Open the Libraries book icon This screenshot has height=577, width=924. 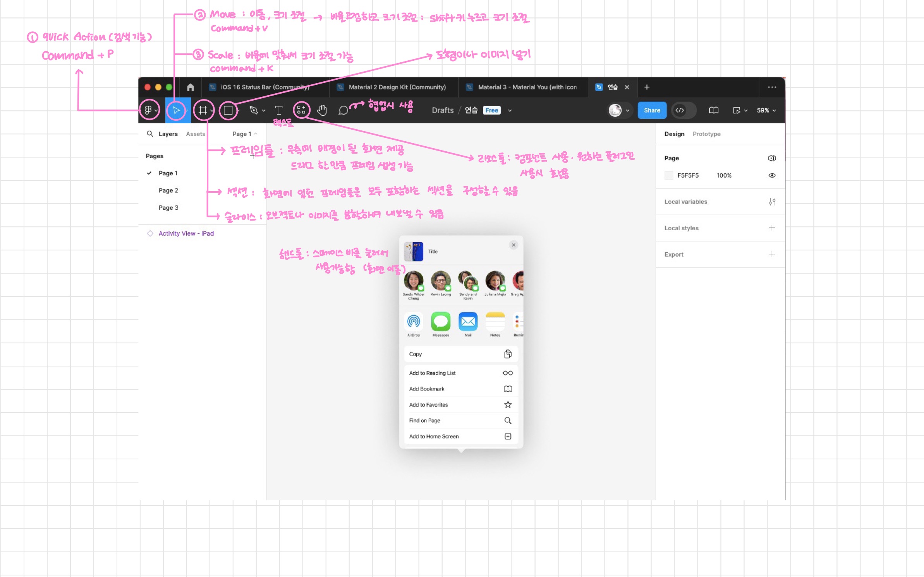click(x=714, y=110)
